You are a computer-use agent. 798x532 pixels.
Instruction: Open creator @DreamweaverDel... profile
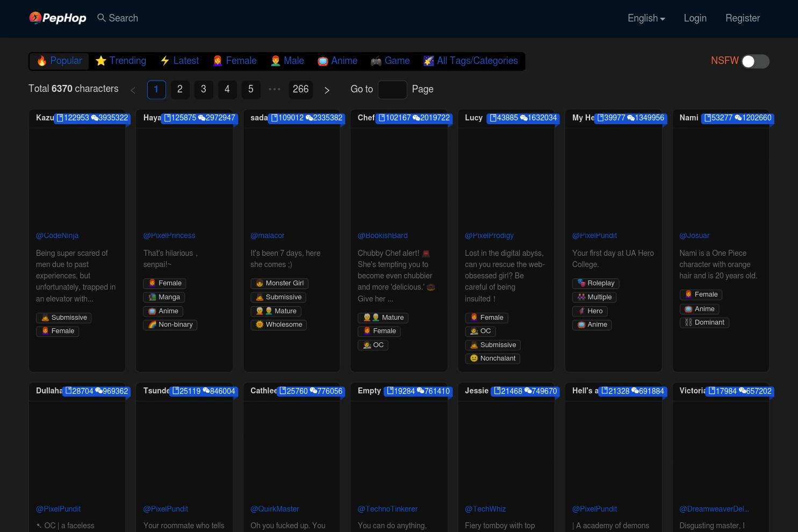pos(714,509)
